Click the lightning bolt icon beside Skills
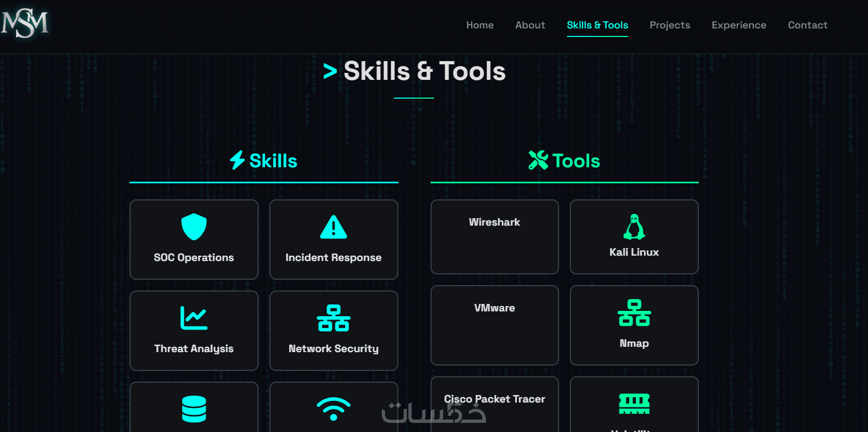 click(x=237, y=160)
